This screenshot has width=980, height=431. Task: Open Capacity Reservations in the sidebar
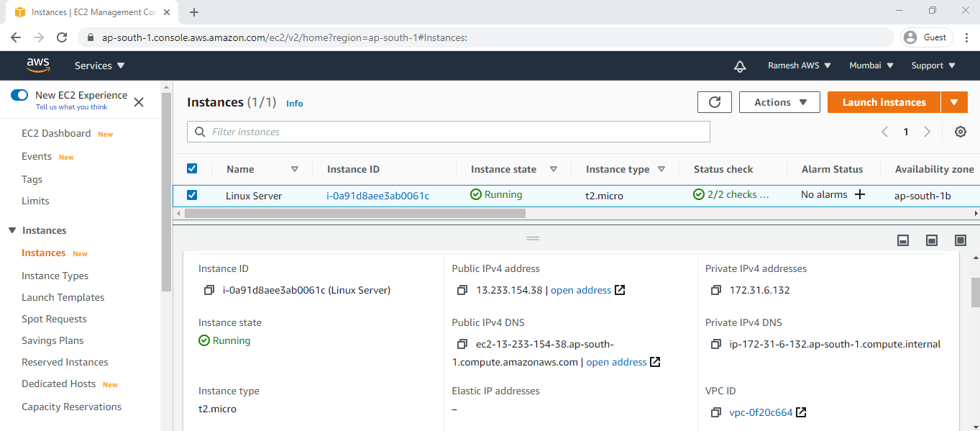click(x=71, y=407)
